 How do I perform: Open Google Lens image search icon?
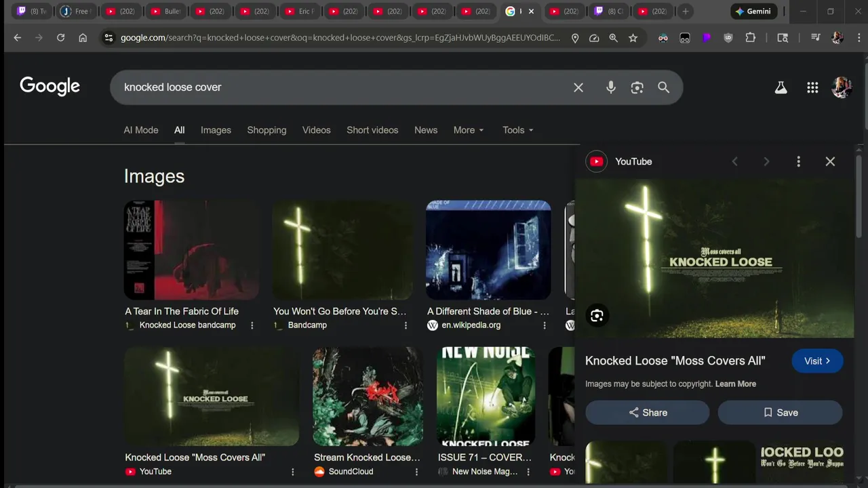pyautogui.click(x=637, y=87)
